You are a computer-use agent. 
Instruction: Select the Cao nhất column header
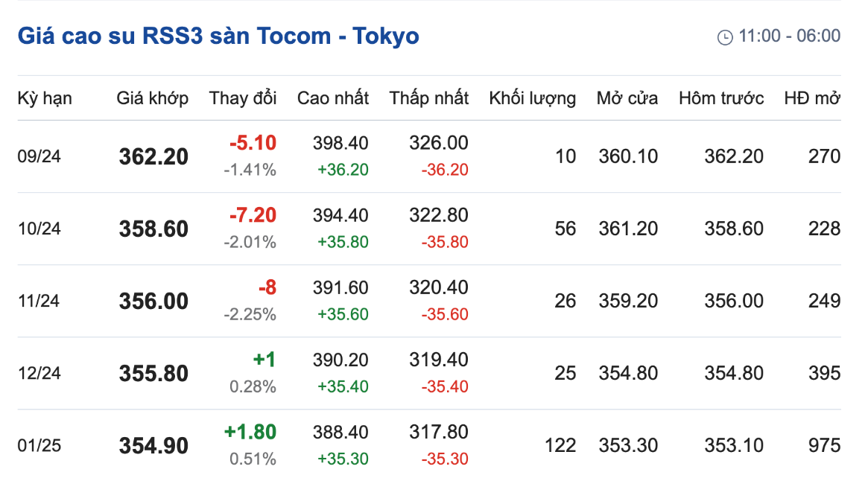333,98
